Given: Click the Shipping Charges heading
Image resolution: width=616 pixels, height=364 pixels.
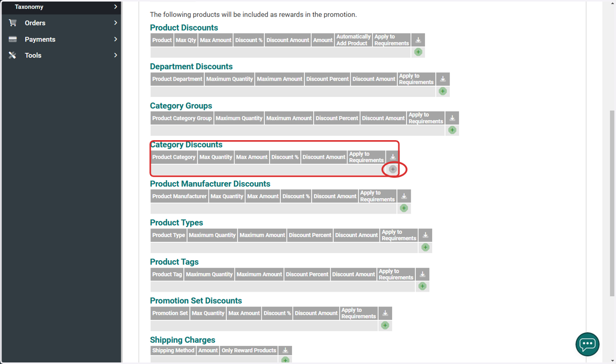Looking at the screenshot, I should point(182,340).
